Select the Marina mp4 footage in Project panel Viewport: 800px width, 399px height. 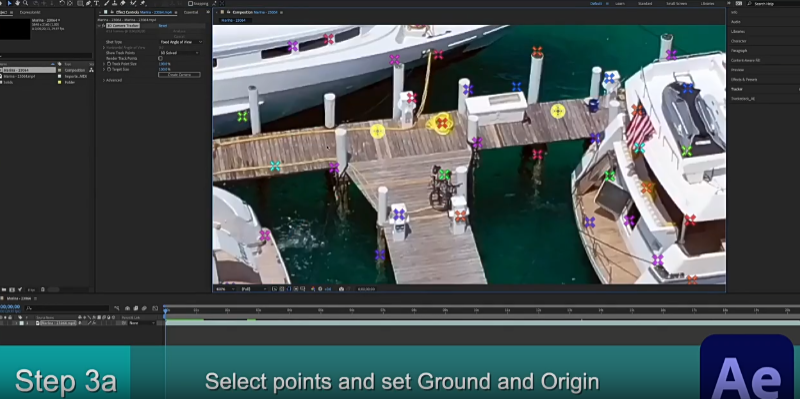(x=19, y=77)
